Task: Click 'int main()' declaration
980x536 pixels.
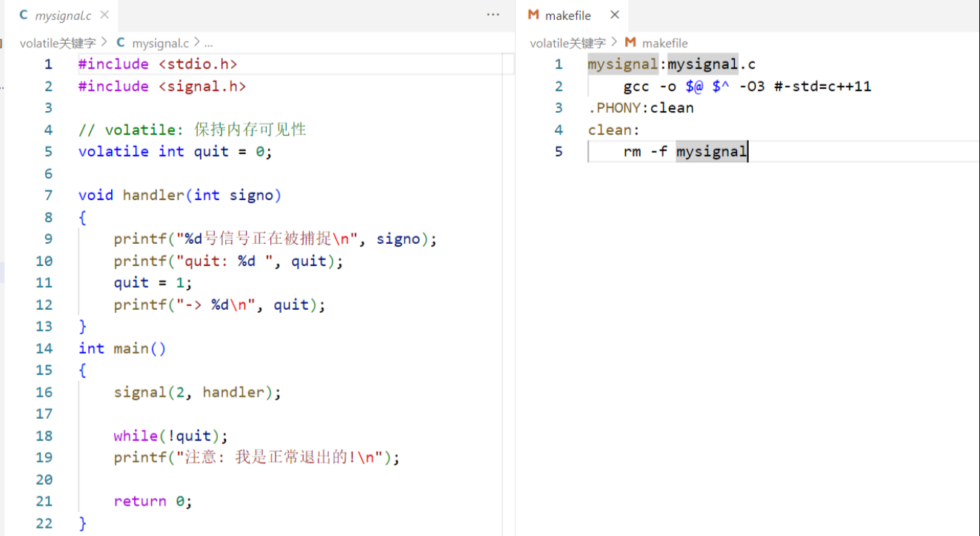Action: tap(122, 348)
